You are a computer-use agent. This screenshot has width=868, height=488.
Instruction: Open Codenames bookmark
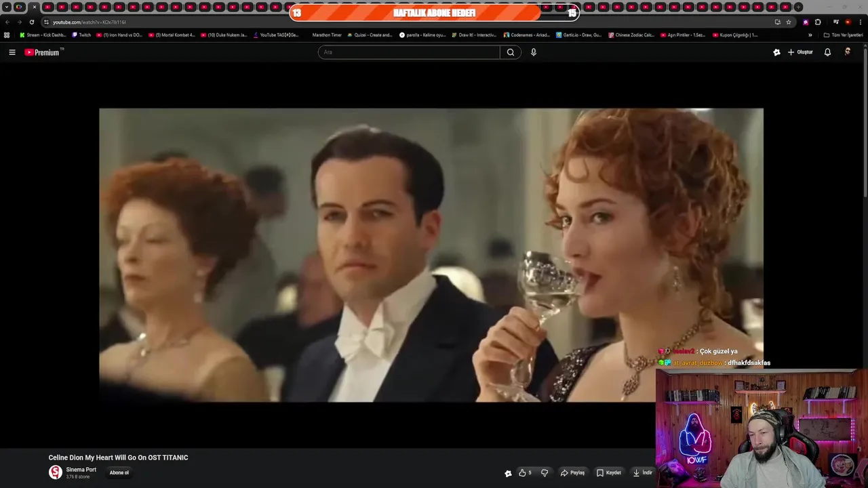[x=527, y=35]
